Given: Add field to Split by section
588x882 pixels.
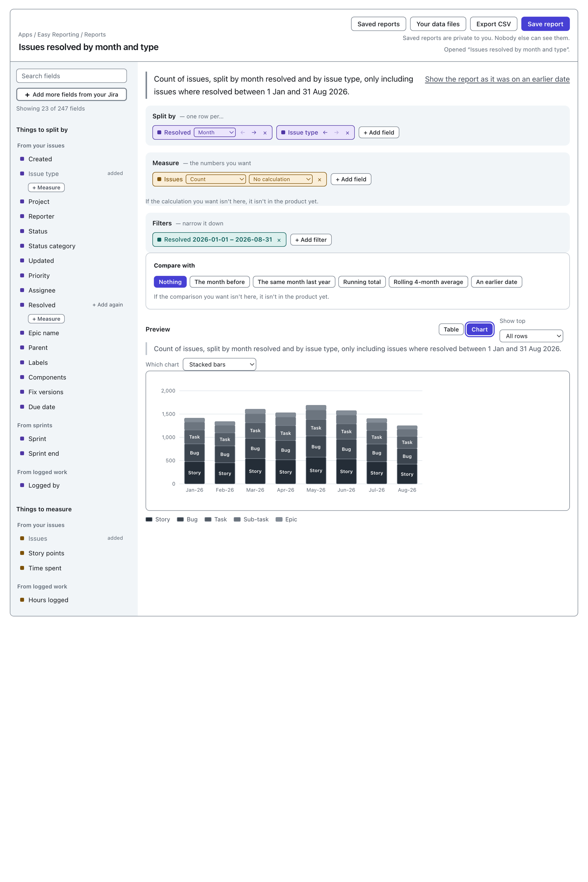Looking at the screenshot, I should [x=379, y=132].
